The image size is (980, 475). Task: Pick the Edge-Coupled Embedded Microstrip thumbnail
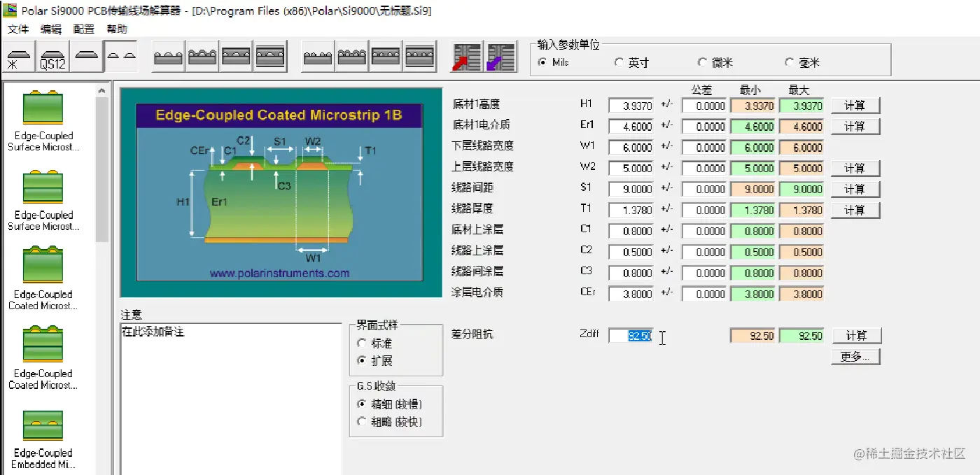pyautogui.click(x=43, y=425)
